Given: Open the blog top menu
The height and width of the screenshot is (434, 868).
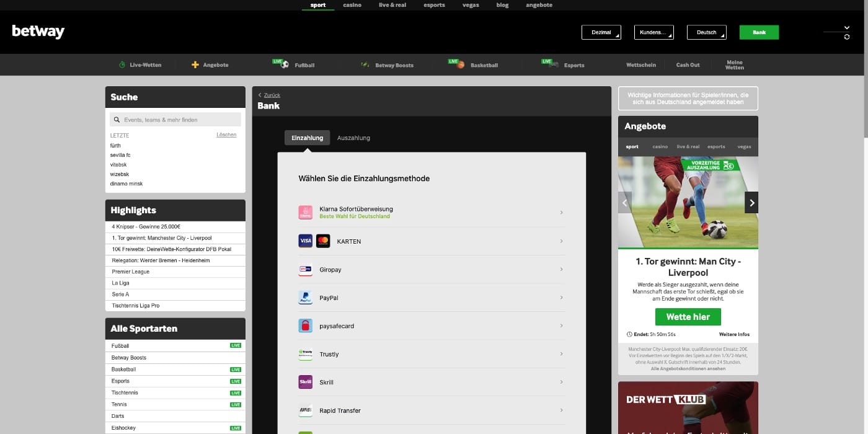Looking at the screenshot, I should [502, 5].
